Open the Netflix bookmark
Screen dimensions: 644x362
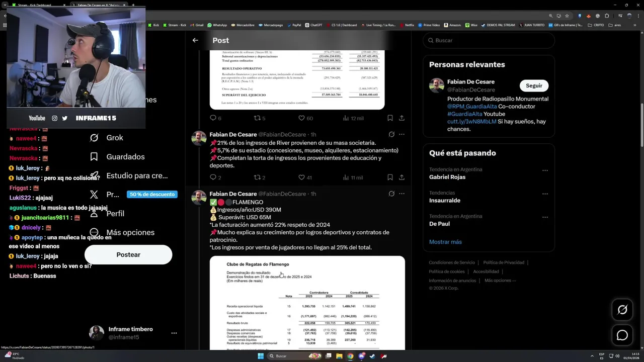tap(407, 25)
